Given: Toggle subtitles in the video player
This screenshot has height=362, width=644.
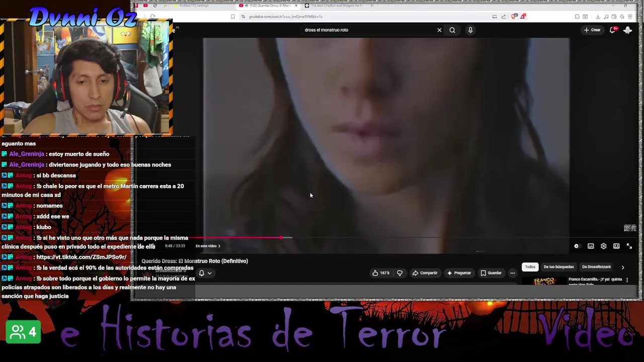Looking at the screenshot, I should pyautogui.click(x=591, y=246).
